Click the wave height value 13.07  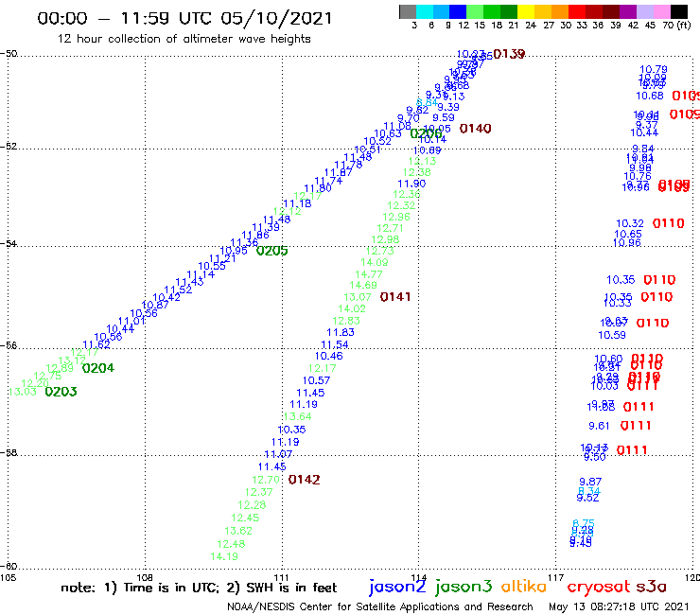tap(358, 297)
